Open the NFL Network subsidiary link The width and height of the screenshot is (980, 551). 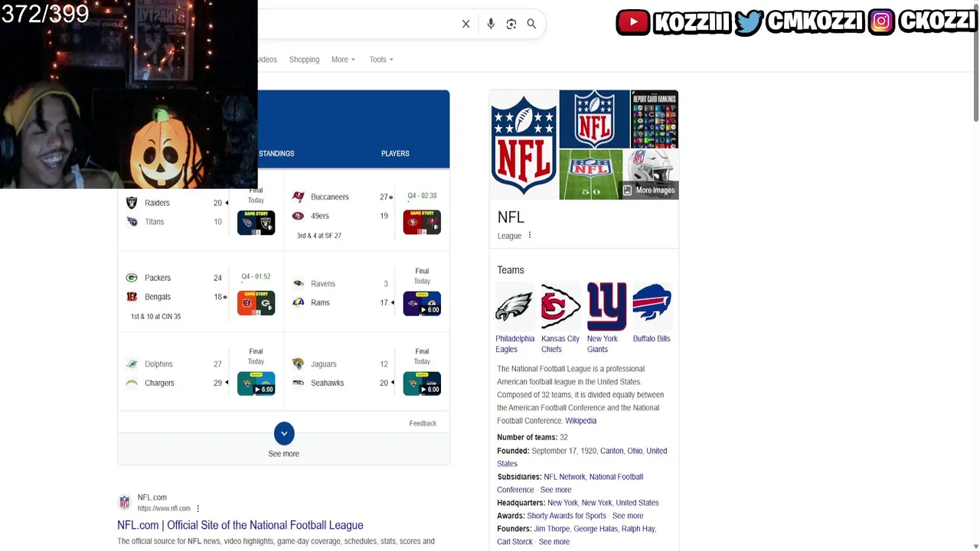coord(564,477)
